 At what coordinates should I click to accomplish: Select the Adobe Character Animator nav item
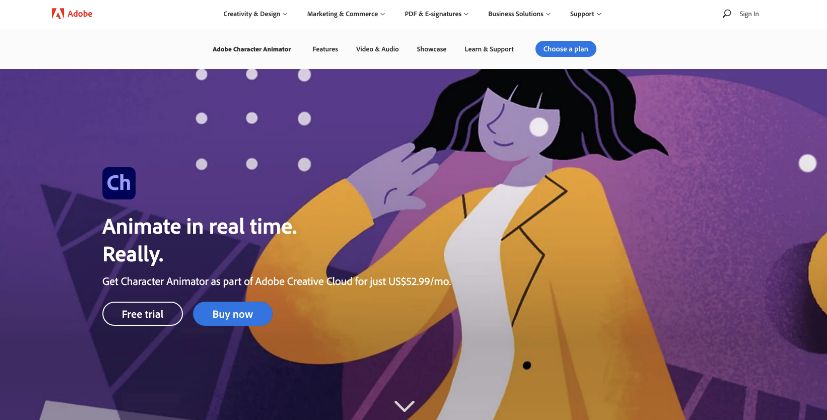[252, 49]
